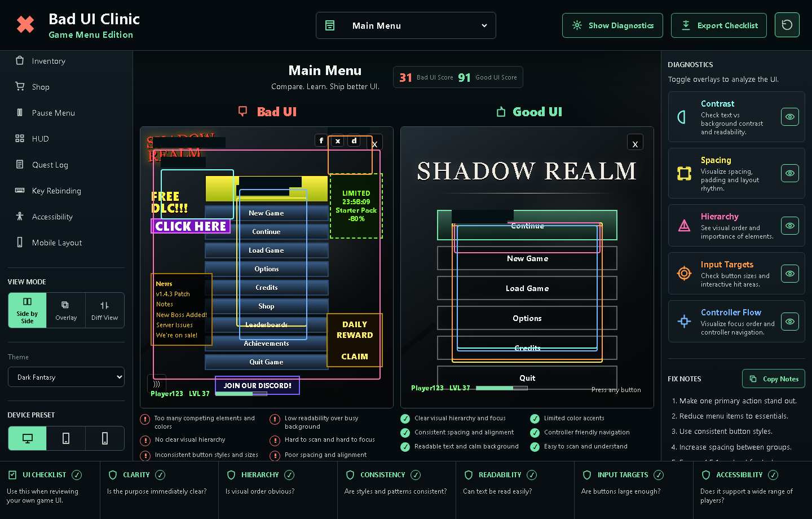
Task: Click Daily Reward Claim box in Bad UI
Action: point(355,340)
